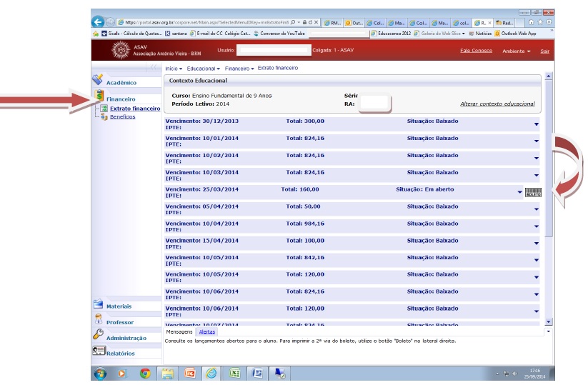Select the Financeiro sidebar section label
Image resolution: width=588 pixels, height=385 pixels.
pyautogui.click(x=121, y=99)
